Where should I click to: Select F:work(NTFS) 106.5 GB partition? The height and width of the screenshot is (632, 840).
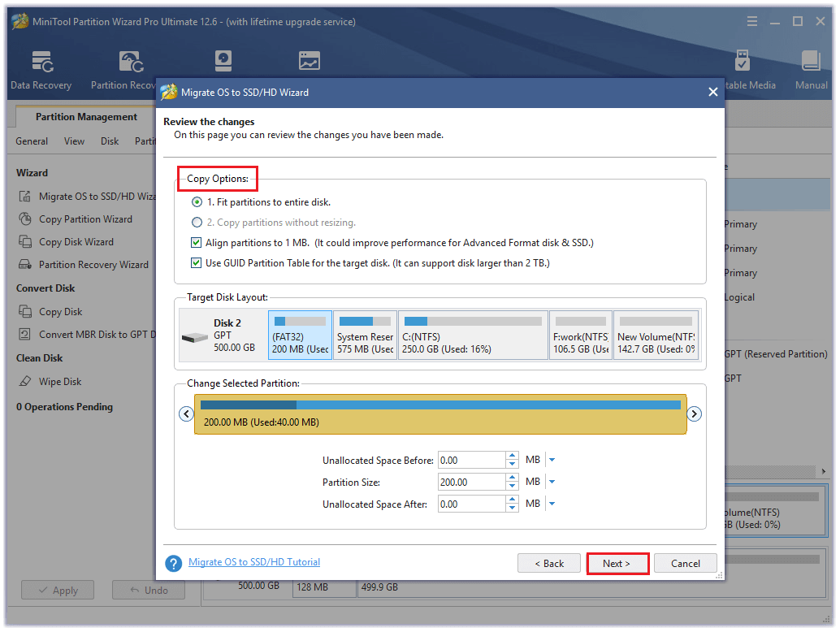coord(581,335)
